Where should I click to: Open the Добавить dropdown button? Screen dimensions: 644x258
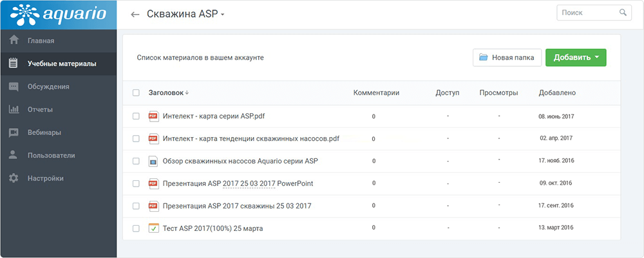tap(576, 57)
